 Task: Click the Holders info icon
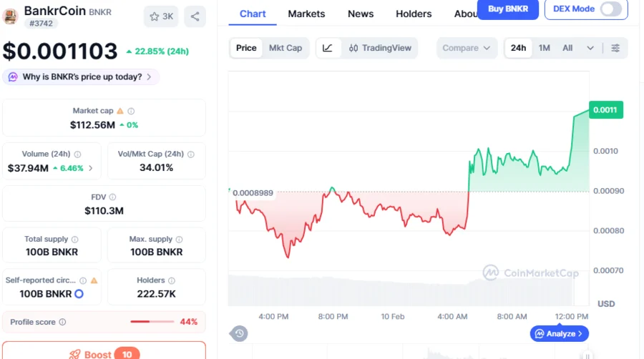pyautogui.click(x=172, y=280)
